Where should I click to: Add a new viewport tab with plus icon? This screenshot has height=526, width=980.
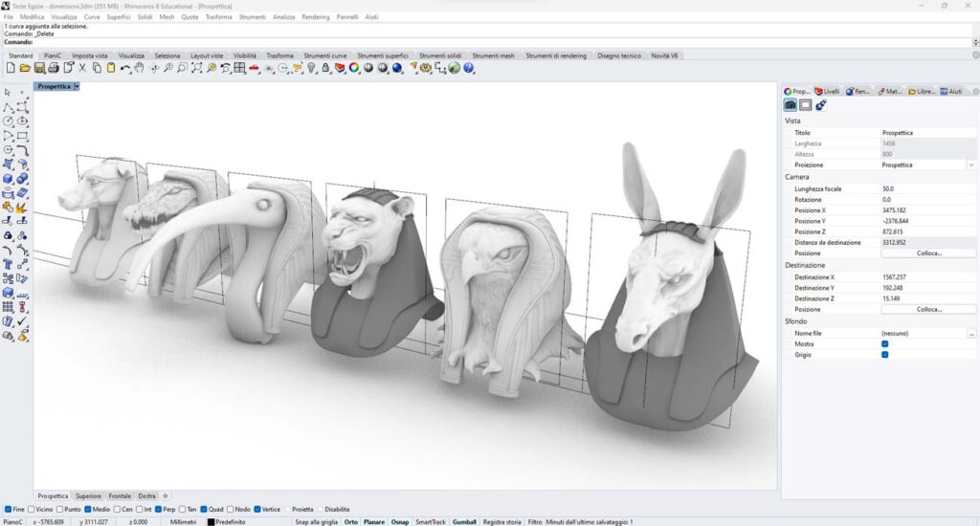pos(166,496)
